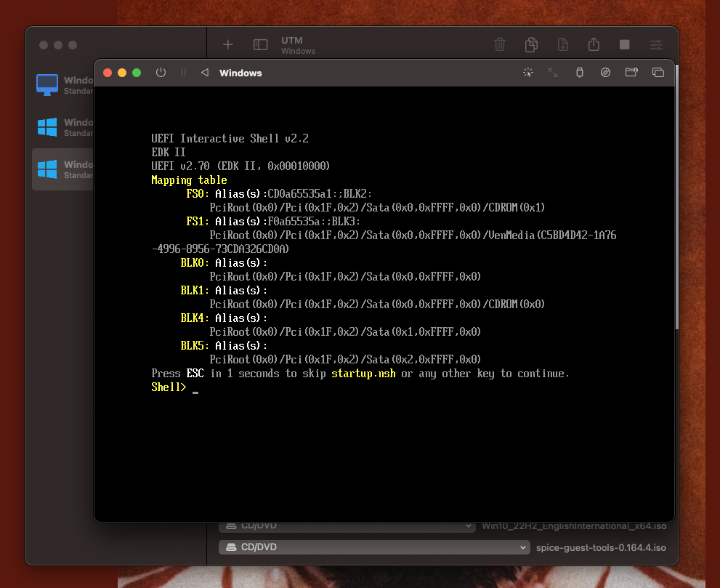Screen dimensions: 720x588
Task: Toggle capture mouse cursor icon
Action: point(528,73)
